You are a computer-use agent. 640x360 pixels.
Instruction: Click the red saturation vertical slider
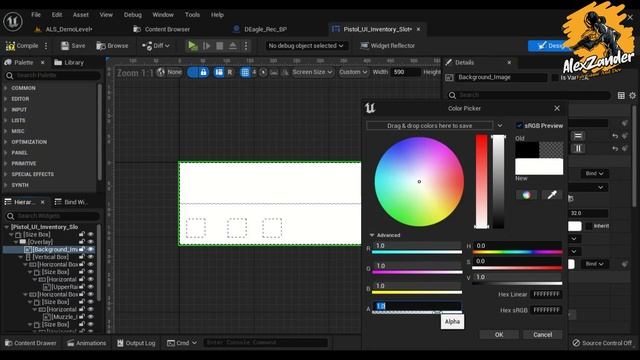482,181
